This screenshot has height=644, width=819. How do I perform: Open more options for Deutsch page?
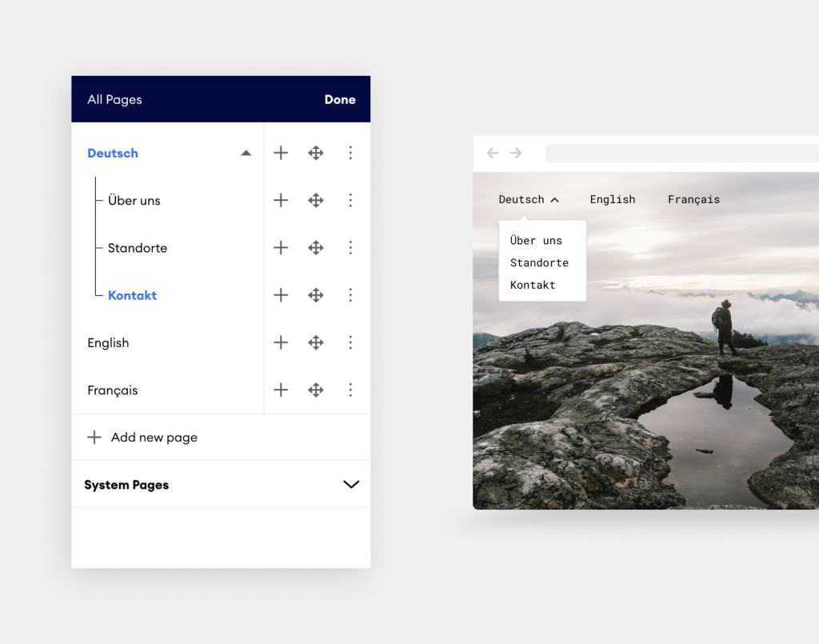[350, 153]
